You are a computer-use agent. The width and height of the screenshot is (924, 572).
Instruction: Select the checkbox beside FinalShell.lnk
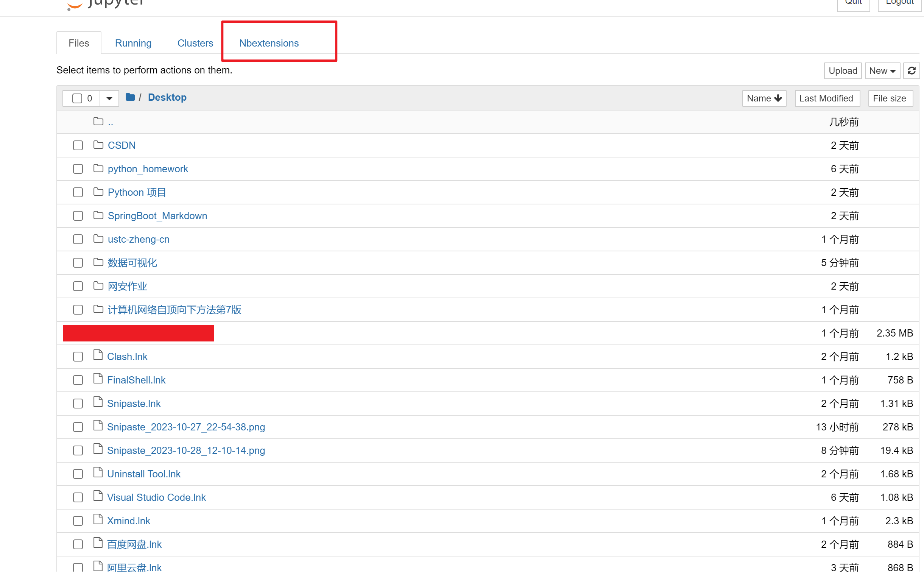tap(78, 380)
